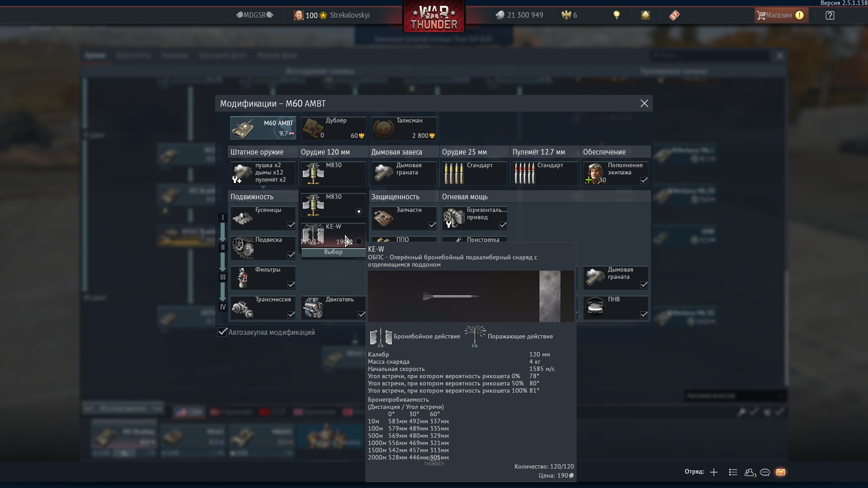
Task: Add squad member plus button
Action: (x=714, y=472)
